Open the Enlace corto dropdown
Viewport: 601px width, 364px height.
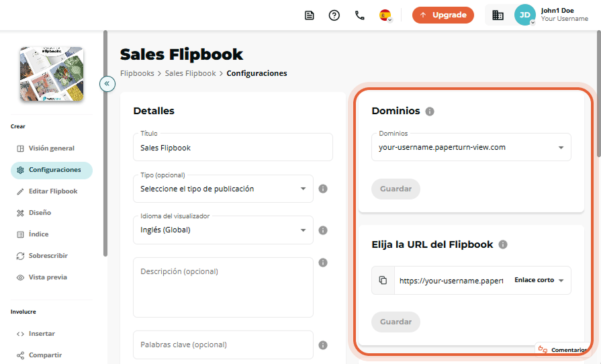tap(539, 280)
